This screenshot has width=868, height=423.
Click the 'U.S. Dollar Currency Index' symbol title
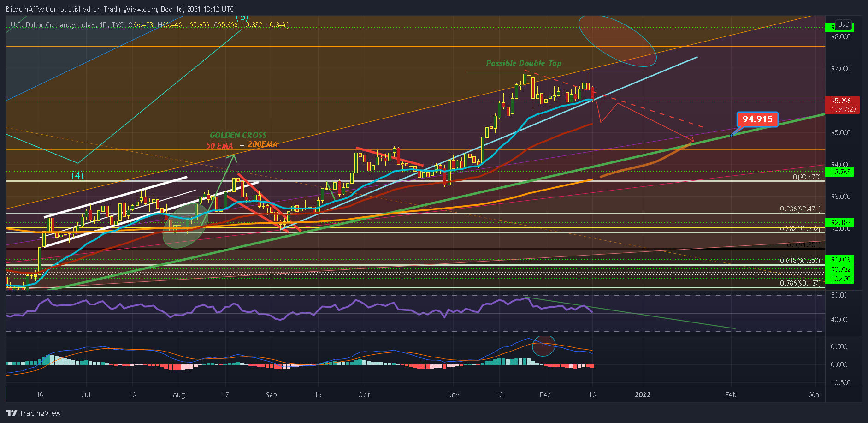(x=53, y=24)
